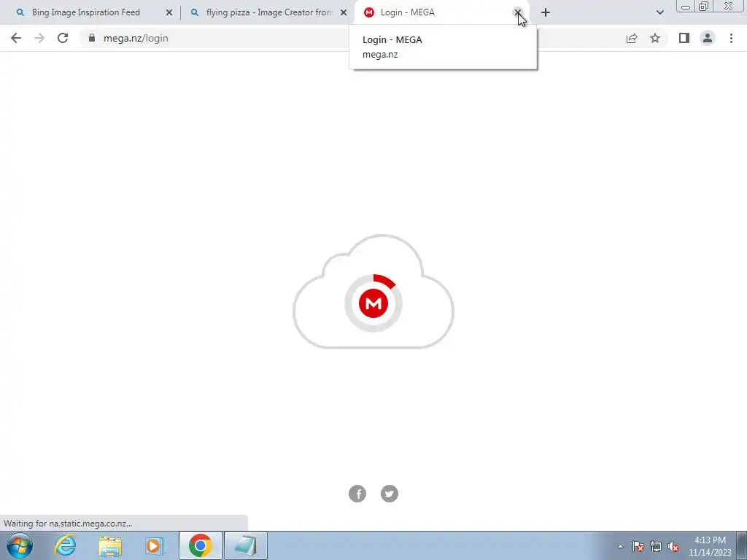Close the Login - MEGA tab
This screenshot has width=747, height=560.
coord(517,12)
